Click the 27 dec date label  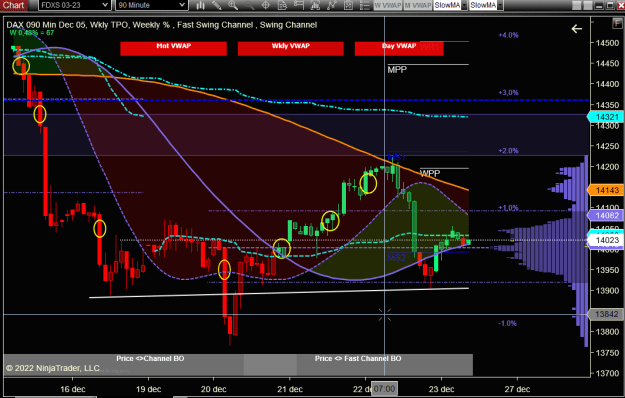tap(517, 389)
